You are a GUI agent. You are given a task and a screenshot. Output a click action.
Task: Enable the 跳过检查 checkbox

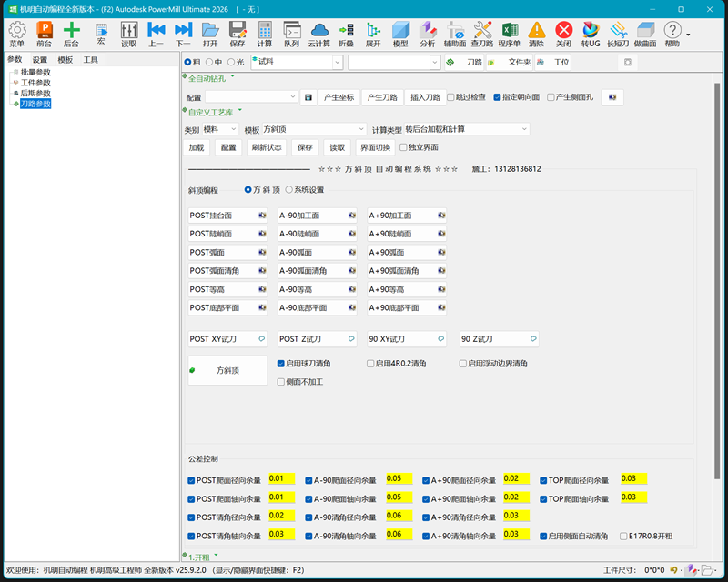451,97
